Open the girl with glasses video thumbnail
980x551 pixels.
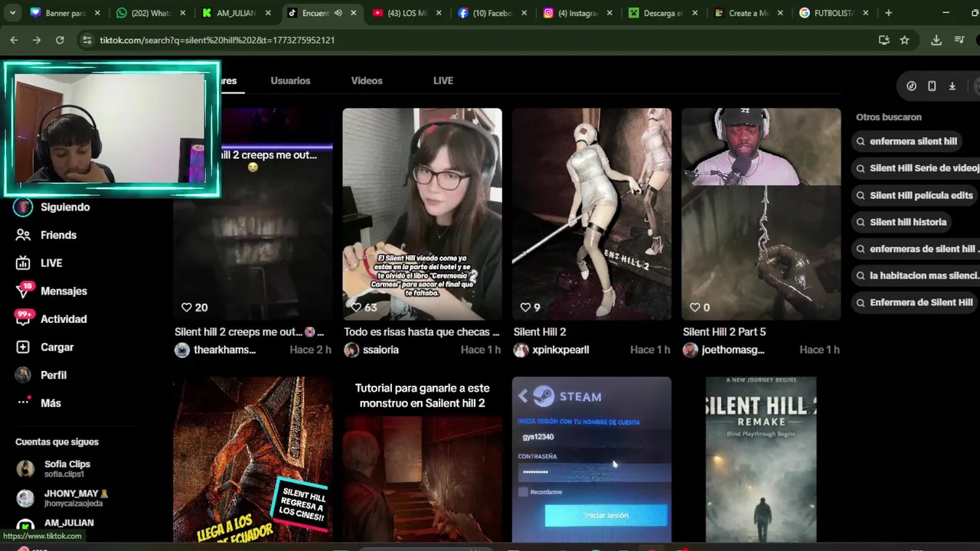(423, 214)
